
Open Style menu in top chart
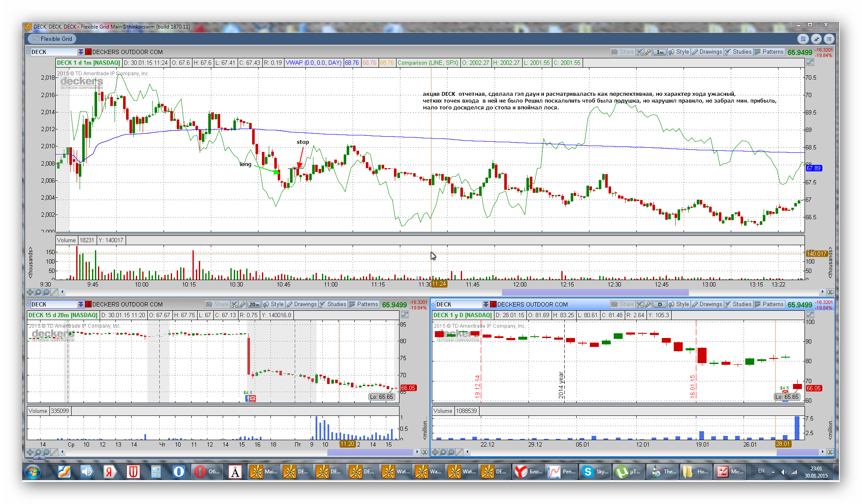(679, 52)
